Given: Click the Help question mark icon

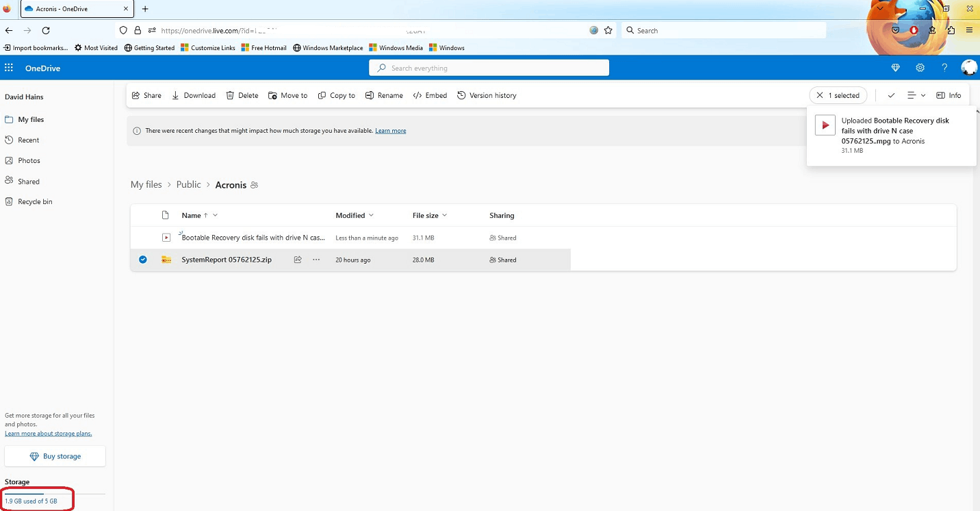Looking at the screenshot, I should 944,68.
